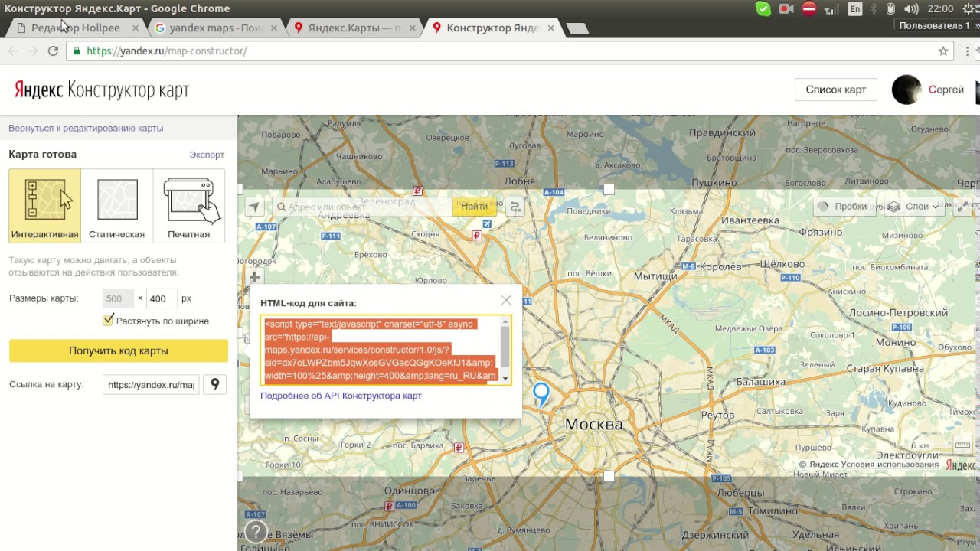Open the volume indicator
This screenshot has width=980, height=551.
pos(911,8)
